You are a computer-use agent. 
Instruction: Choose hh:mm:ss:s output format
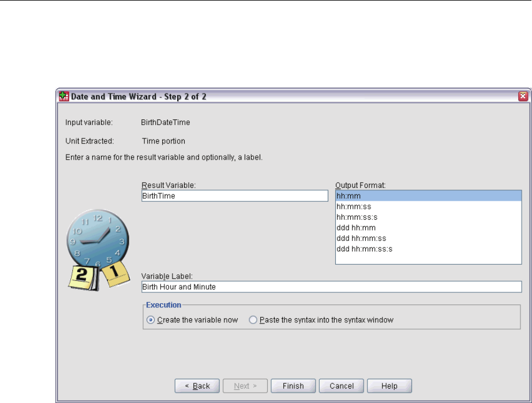point(429,217)
